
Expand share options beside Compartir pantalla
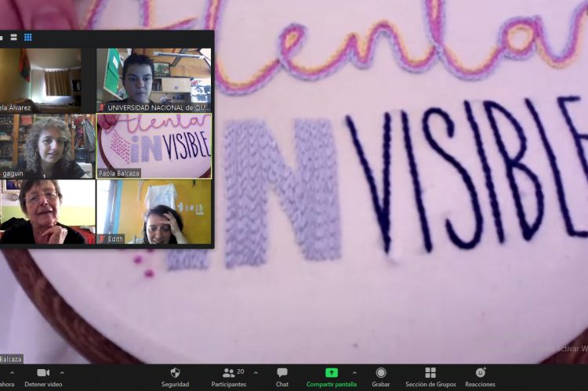pyautogui.click(x=354, y=373)
